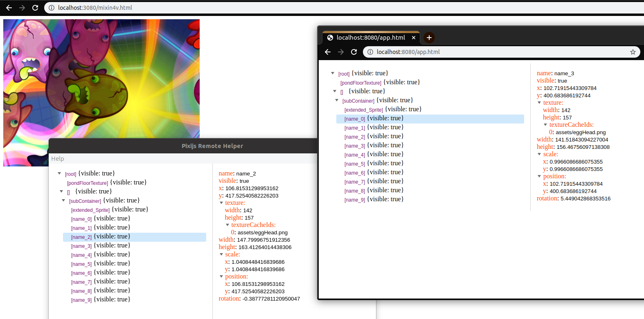
Task: Collapse [subContainer] in Remote Helper tree
Action: [63, 200]
